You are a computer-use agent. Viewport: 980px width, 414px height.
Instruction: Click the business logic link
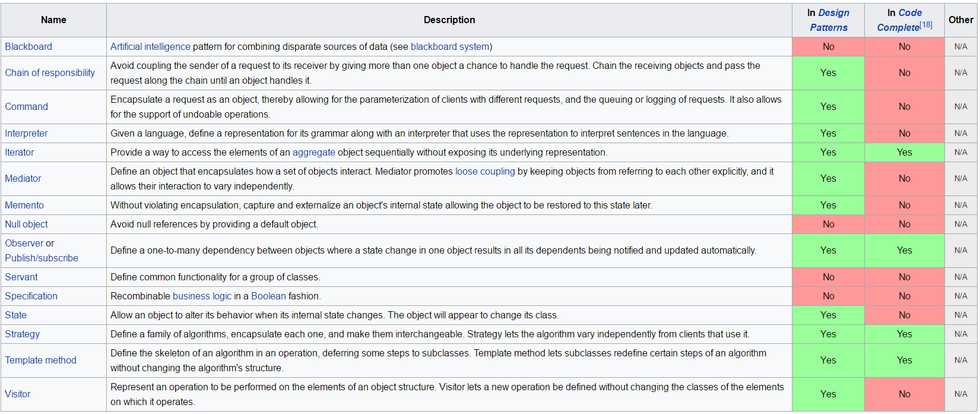pos(202,296)
